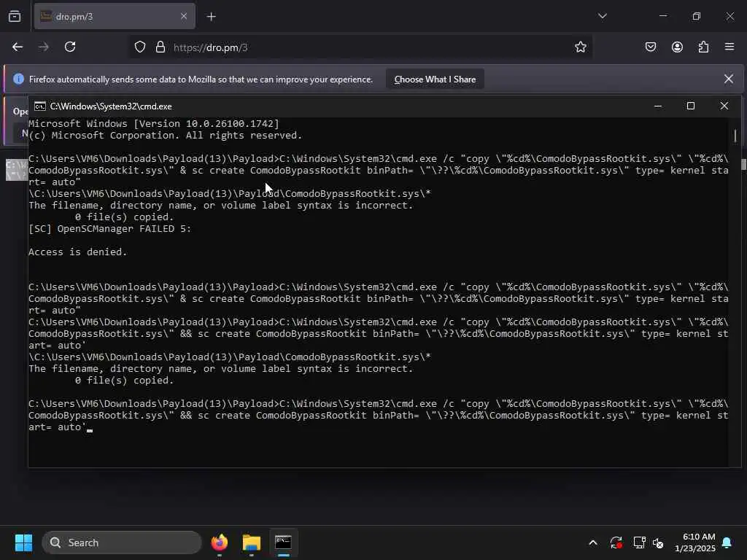Open the Windows Start menu

pyautogui.click(x=23, y=542)
